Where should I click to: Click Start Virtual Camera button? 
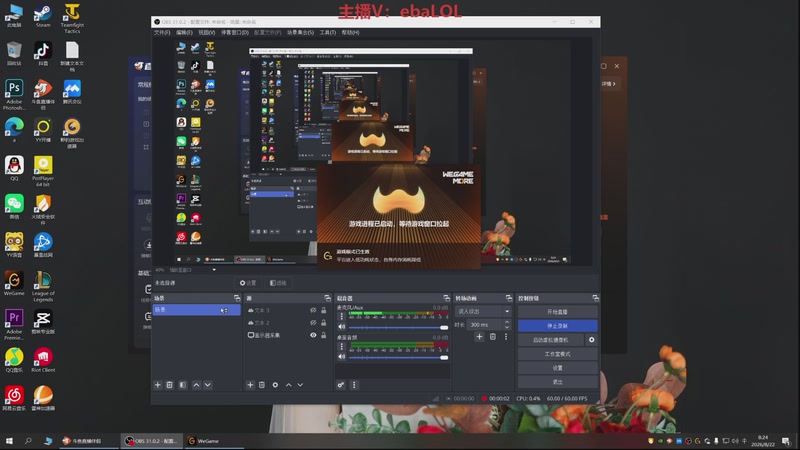[x=551, y=340]
